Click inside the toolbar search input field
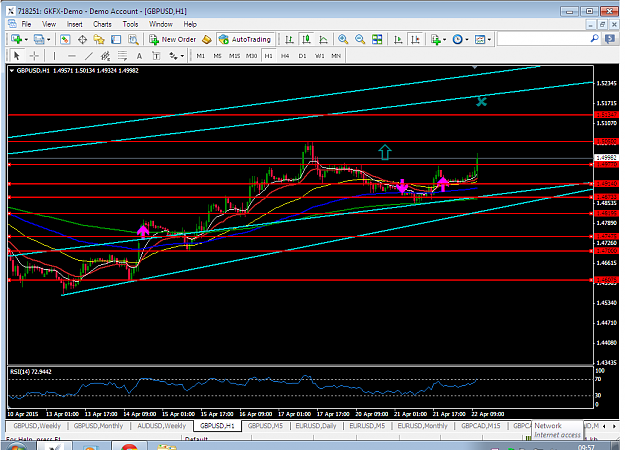This screenshot has width=625, height=450. [x=543, y=39]
